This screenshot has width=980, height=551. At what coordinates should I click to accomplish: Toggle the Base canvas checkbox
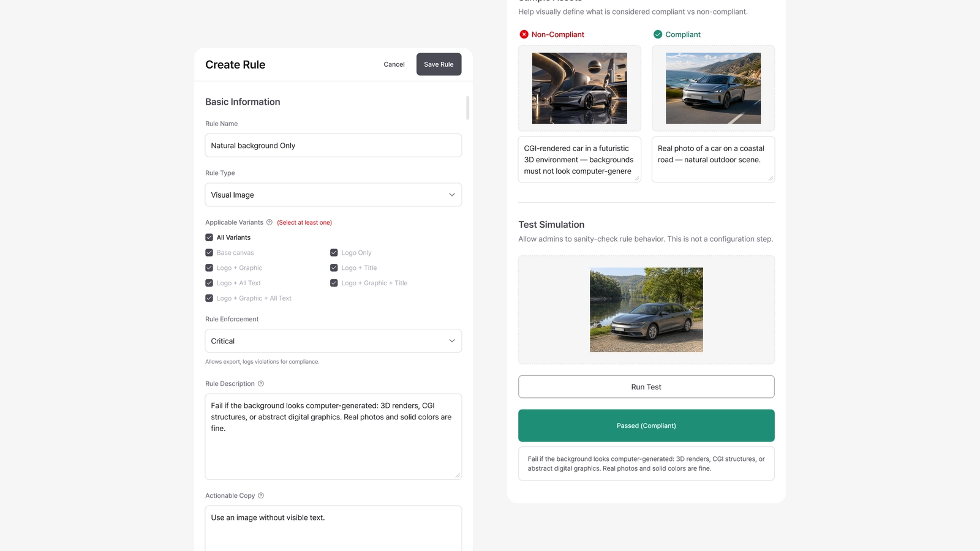209,253
